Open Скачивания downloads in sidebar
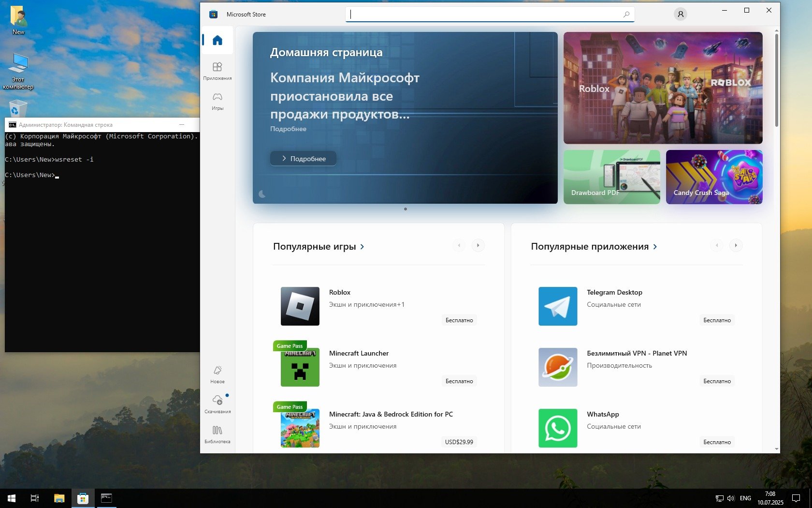 [217, 404]
